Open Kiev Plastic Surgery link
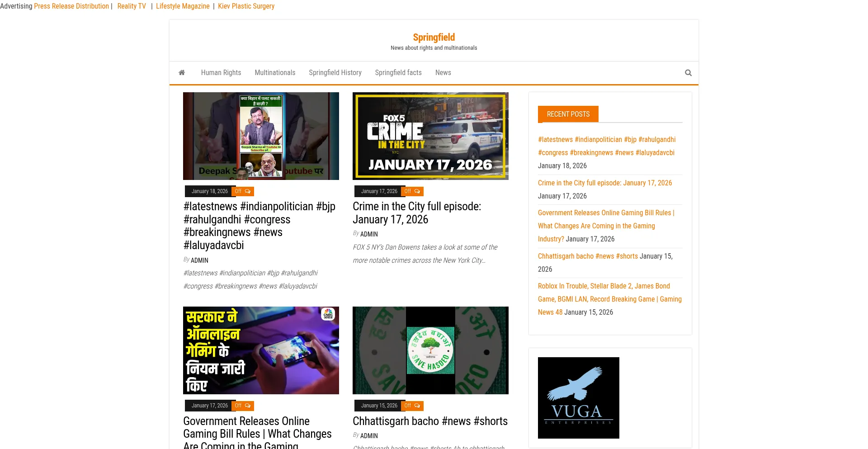Viewport: 868px width, 449px height. tap(246, 6)
